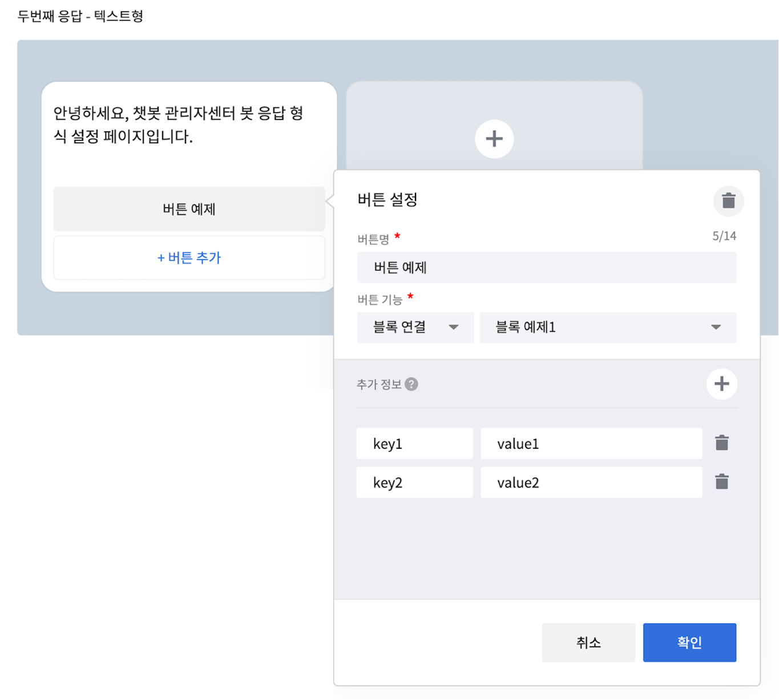The image size is (779, 700).
Task: Click the value1 input field
Action: [591, 444]
